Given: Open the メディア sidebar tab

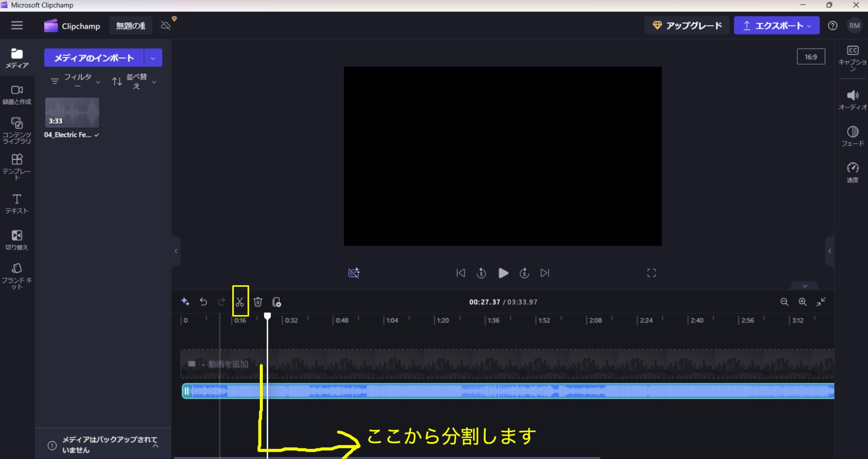Looking at the screenshot, I should 17,59.
